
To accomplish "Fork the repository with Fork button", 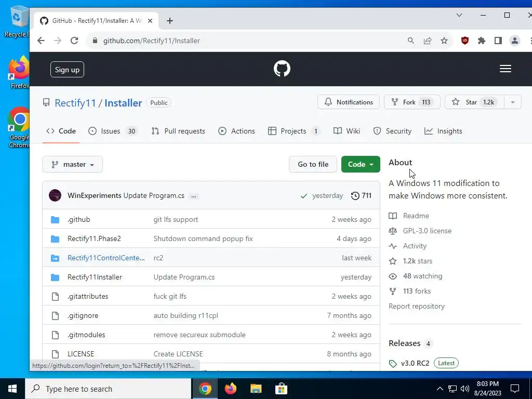I will (x=412, y=102).
